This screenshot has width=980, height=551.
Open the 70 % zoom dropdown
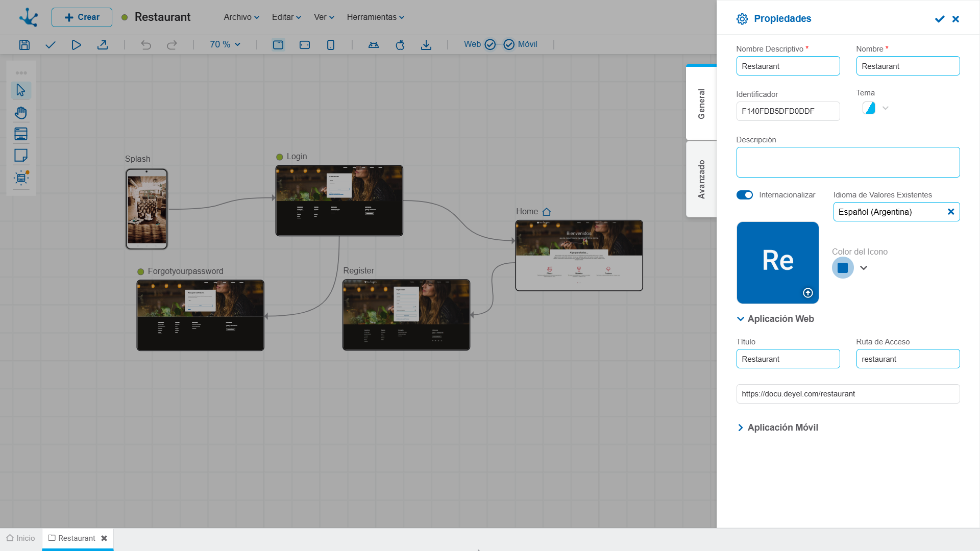225,44
